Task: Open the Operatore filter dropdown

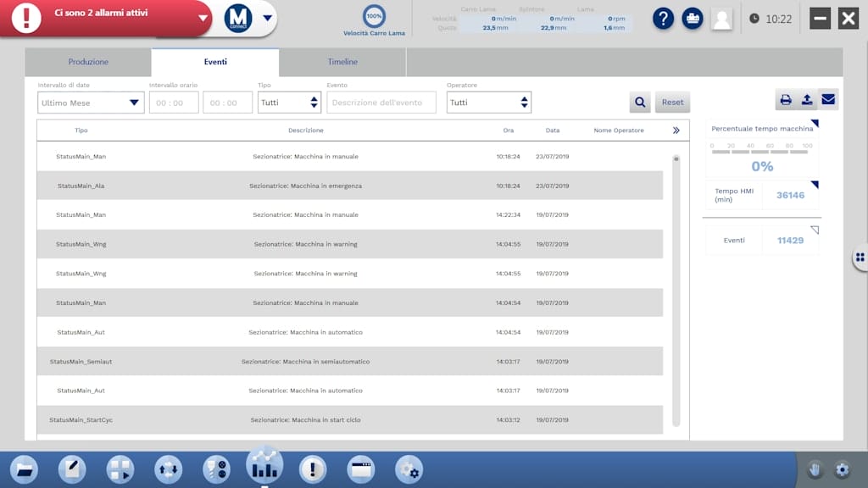Action: [488, 103]
